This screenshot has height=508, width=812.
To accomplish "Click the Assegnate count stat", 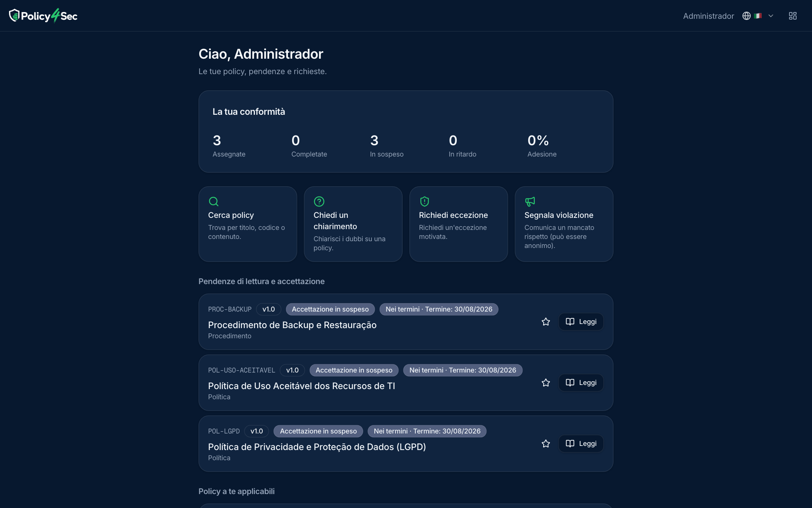I will [229, 146].
